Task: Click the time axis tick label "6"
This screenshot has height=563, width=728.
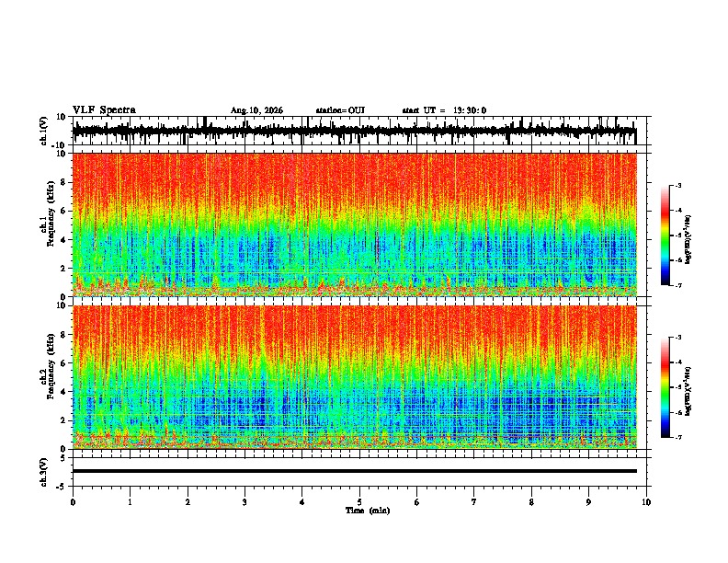Action: click(x=417, y=502)
